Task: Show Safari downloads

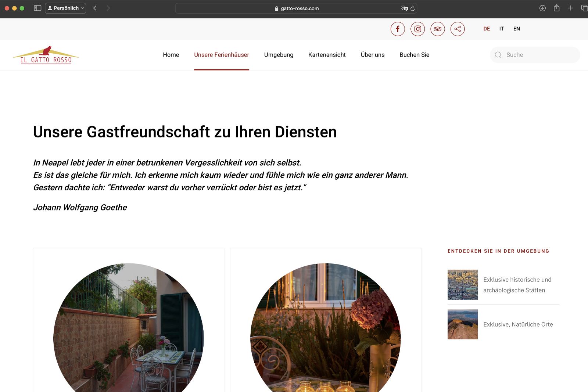Action: coord(542,8)
